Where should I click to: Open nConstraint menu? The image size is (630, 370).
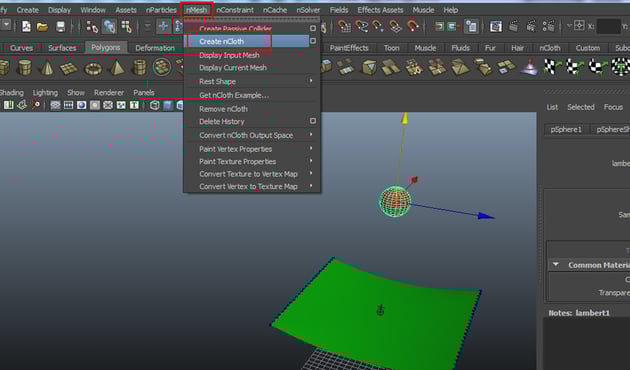[235, 10]
